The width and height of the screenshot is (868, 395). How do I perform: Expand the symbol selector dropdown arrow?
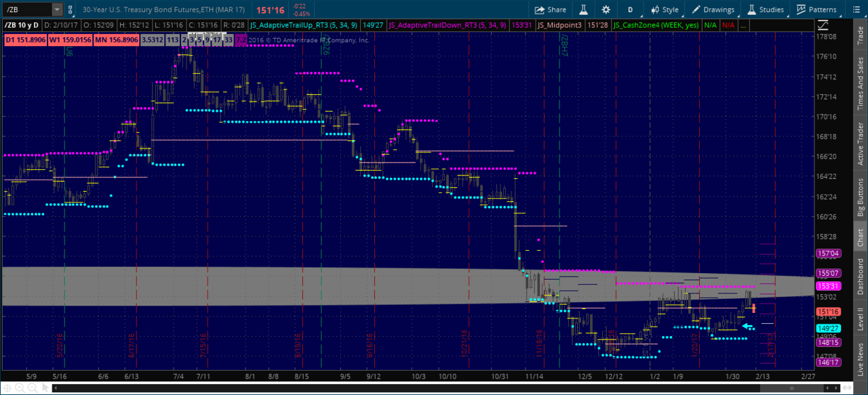click(57, 9)
